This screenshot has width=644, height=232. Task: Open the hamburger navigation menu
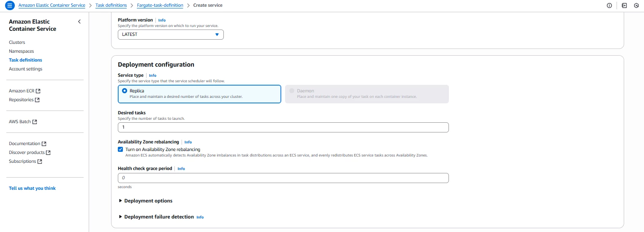(9, 5)
